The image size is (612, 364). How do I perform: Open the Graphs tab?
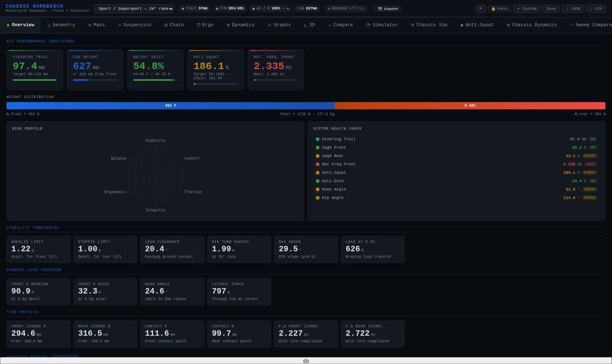coord(279,25)
